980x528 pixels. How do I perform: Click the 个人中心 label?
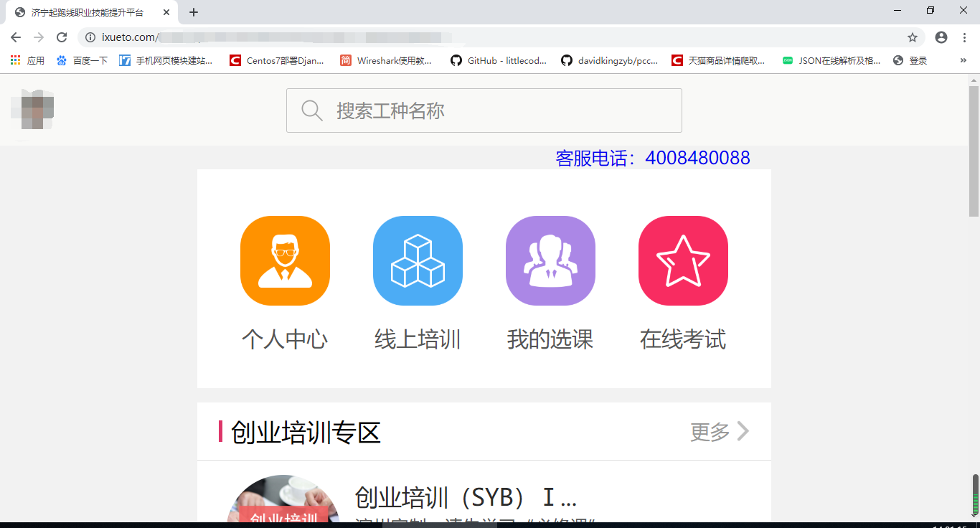[285, 339]
